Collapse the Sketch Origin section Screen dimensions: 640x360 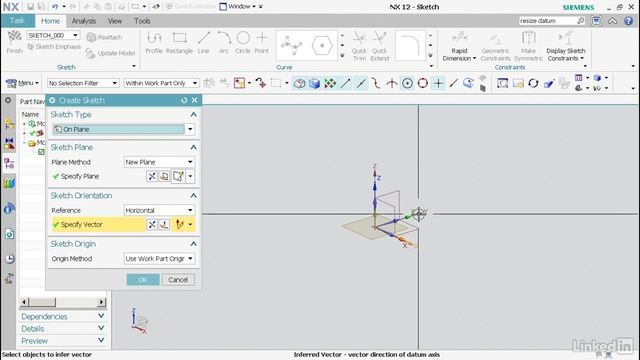[x=193, y=244]
